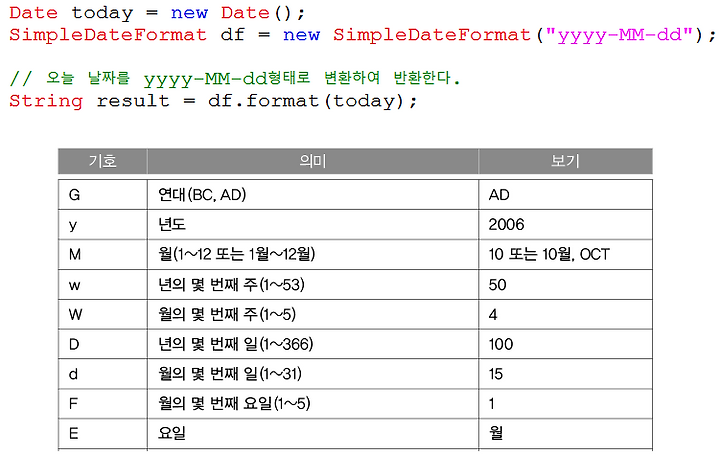The height and width of the screenshot is (455, 720).
Task: Select the lowercase "y" symbol cell
Action: click(x=102, y=225)
